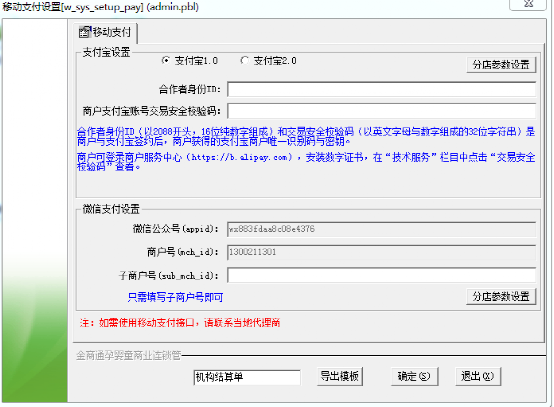
Task: Focus the 交易安全校验码 input field
Action: pos(382,111)
